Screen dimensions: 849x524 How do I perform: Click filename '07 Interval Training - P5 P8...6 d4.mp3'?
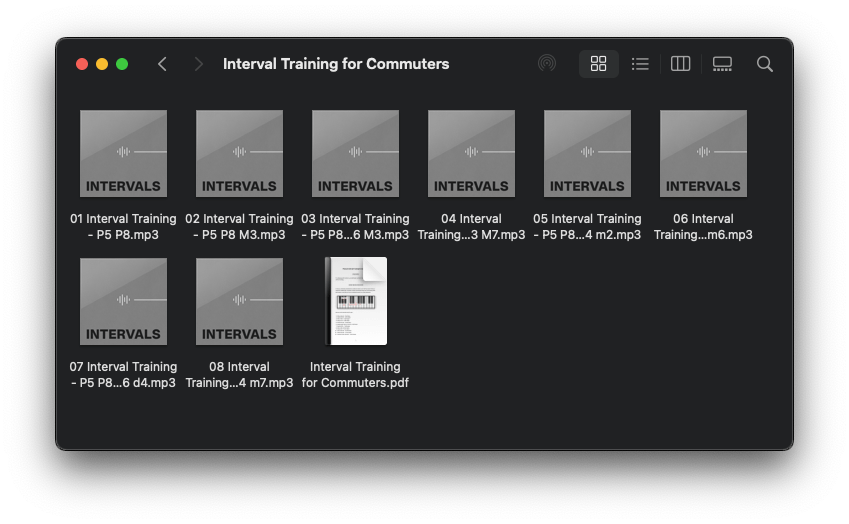click(x=123, y=375)
